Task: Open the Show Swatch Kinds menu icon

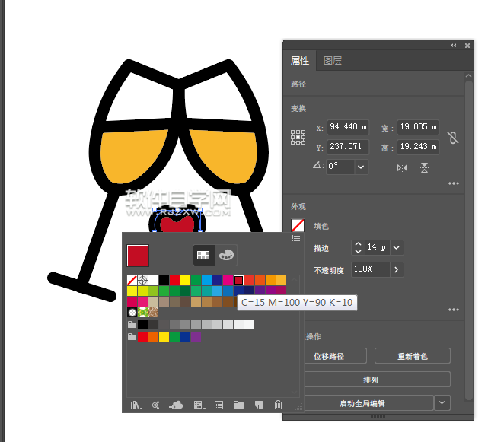Action: pyautogui.click(x=199, y=405)
